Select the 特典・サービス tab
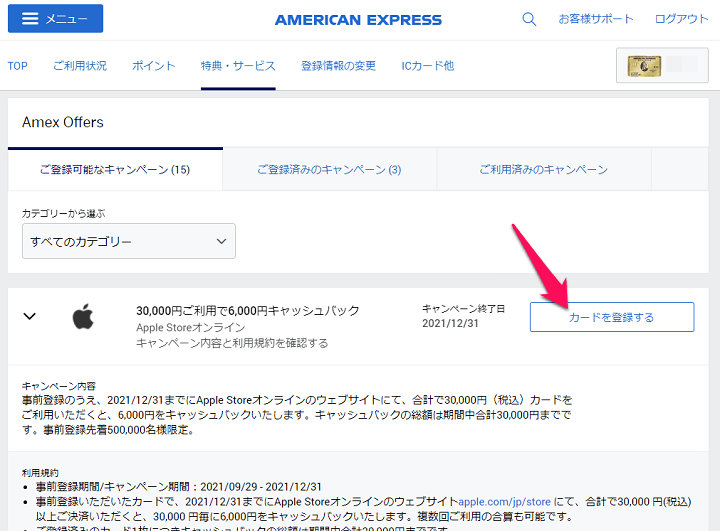The image size is (720, 531). tap(238, 66)
